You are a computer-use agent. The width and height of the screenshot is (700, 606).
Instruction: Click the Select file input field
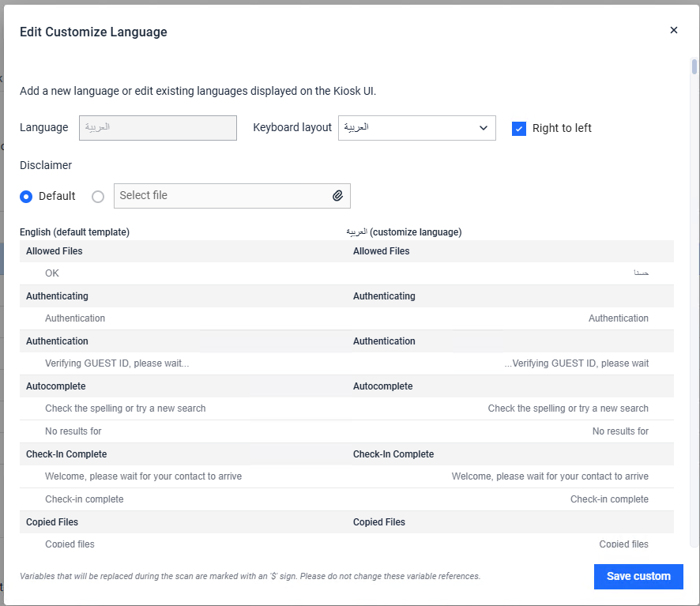pos(231,196)
